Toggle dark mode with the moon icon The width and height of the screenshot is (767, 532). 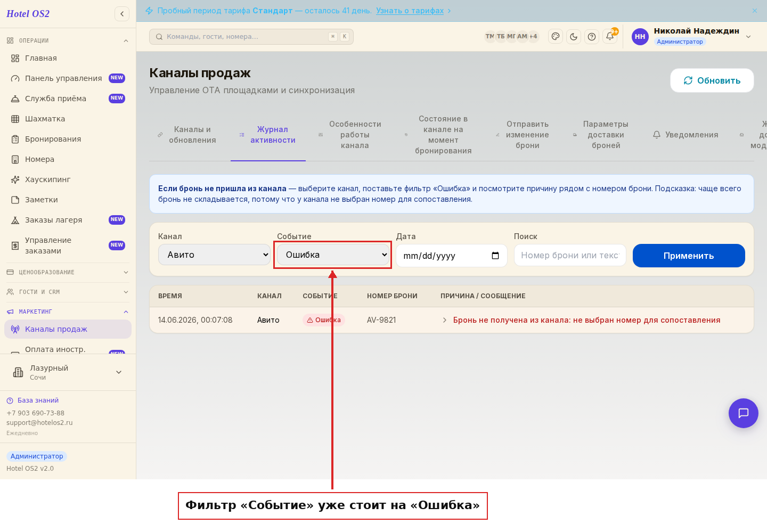coord(574,37)
